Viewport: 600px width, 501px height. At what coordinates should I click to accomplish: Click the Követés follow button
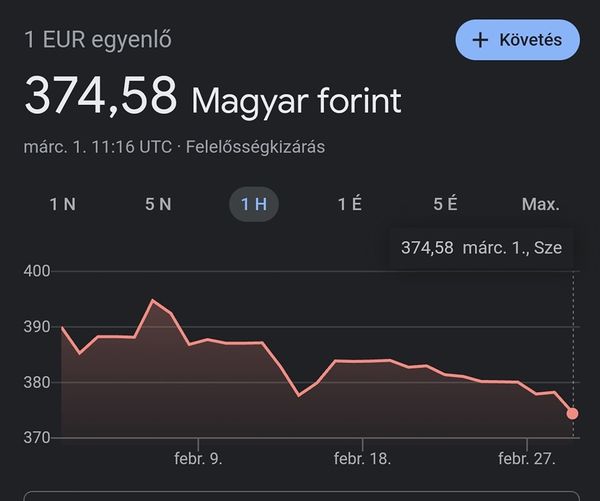click(x=517, y=40)
